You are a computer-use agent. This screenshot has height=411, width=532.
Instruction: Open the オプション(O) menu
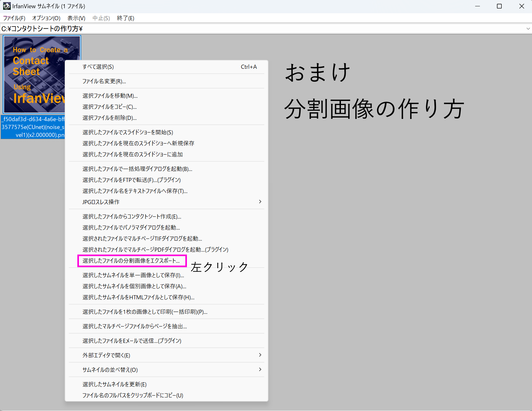pos(46,18)
